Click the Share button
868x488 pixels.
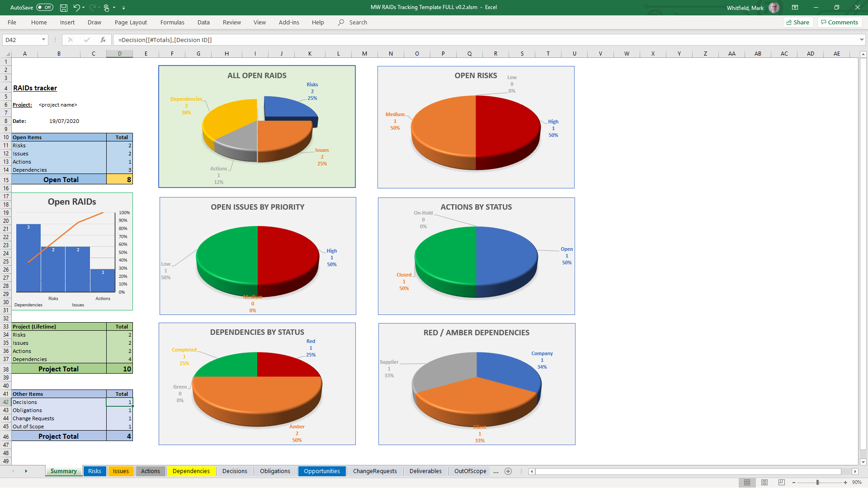click(x=798, y=22)
